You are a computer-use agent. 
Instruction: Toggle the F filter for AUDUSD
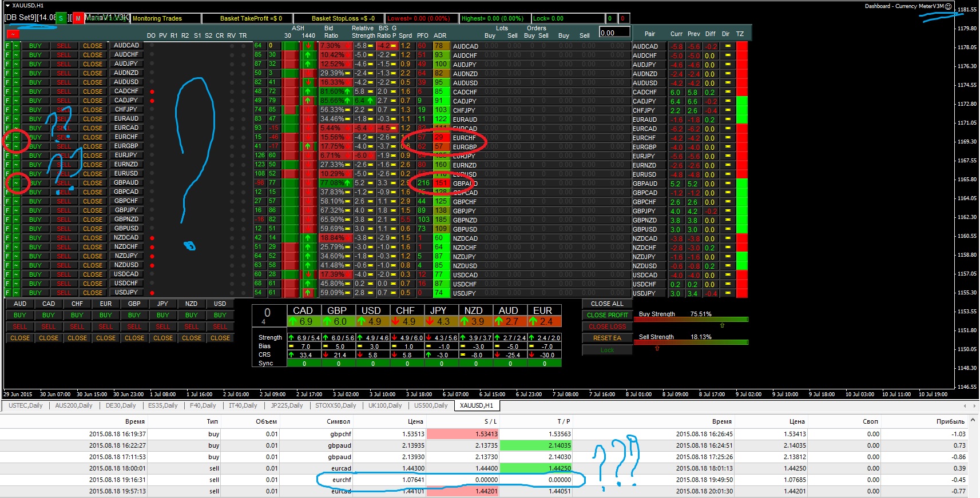(x=8, y=82)
